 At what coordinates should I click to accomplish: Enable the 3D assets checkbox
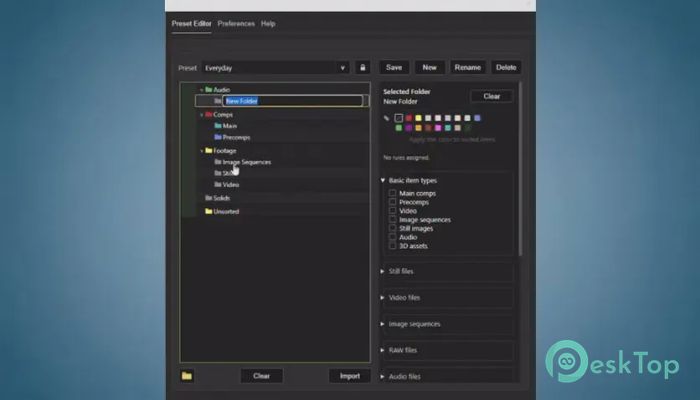392,246
